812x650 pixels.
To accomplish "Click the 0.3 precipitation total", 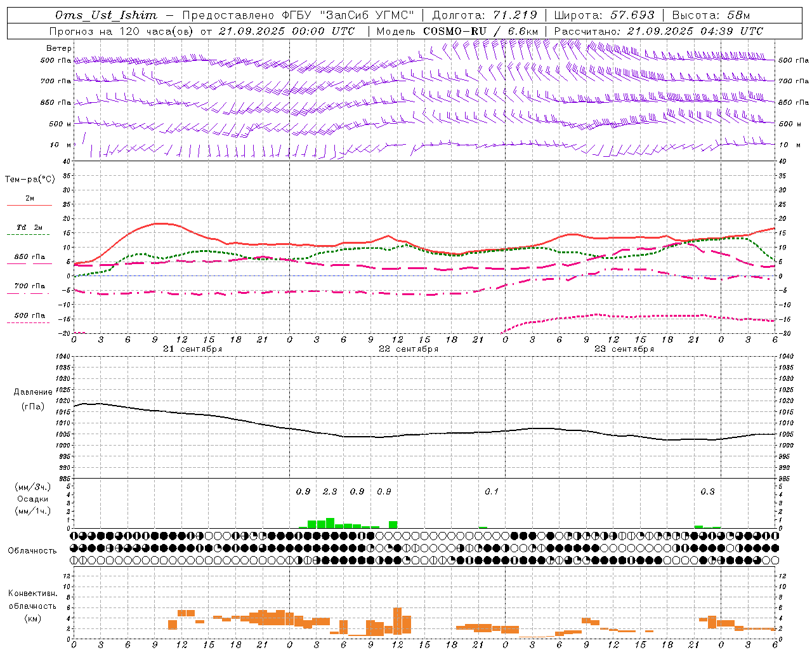I will [x=707, y=491].
